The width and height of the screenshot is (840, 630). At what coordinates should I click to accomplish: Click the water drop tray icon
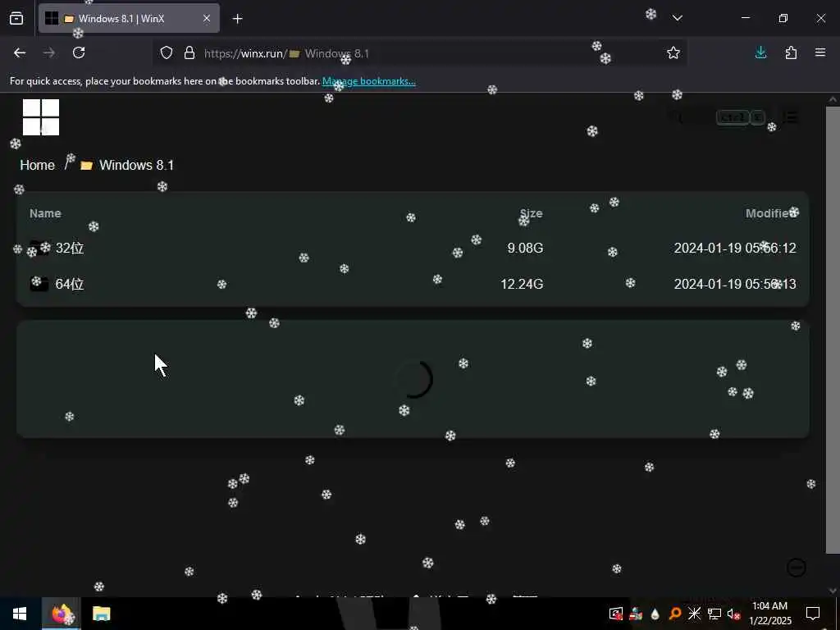click(655, 614)
